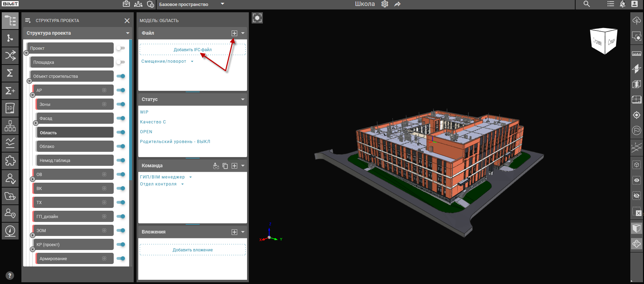Click the shuffle arrows icon in sidebar
Viewport: 644px width, 284px height.
pyautogui.click(x=10, y=55)
